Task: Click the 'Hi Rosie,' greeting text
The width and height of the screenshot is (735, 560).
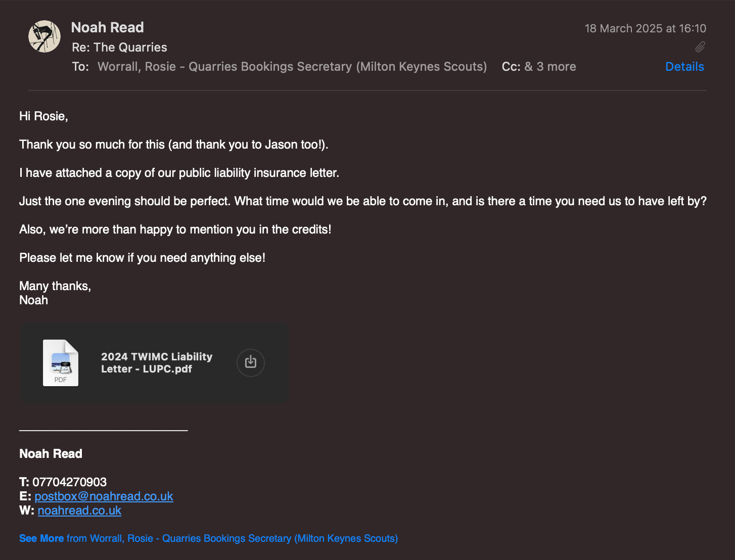Action: 43,116
